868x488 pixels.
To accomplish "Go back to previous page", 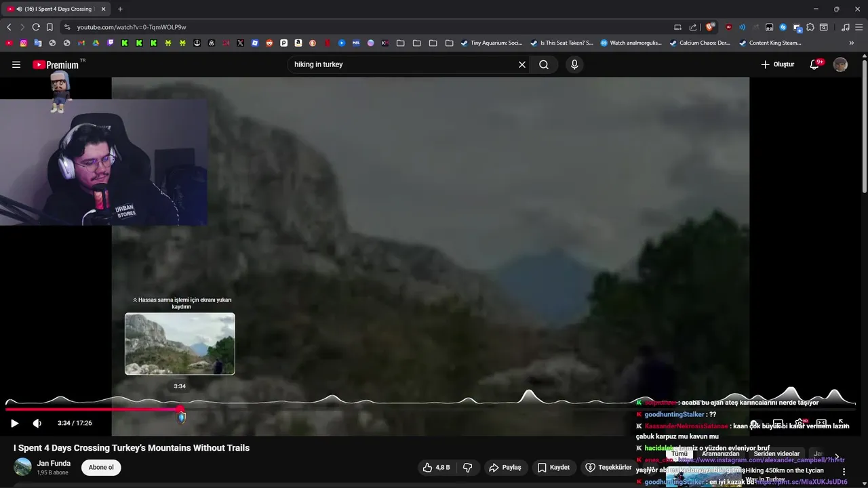I will coord(9,27).
